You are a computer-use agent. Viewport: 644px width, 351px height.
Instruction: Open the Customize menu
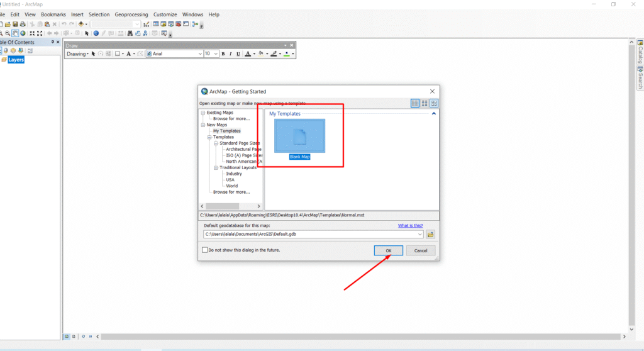(165, 14)
